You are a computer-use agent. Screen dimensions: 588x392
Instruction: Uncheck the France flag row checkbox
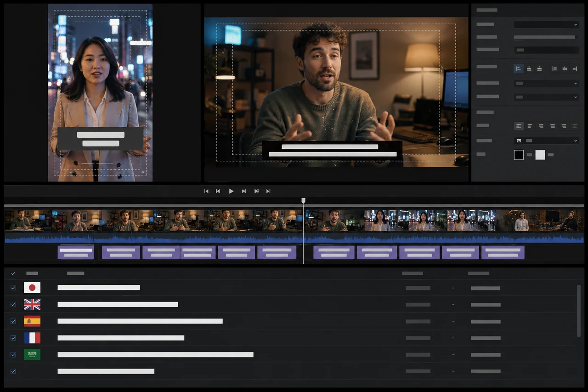[x=13, y=338]
